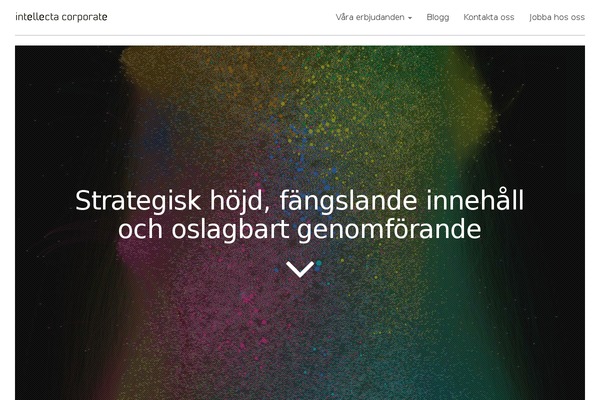Viewport: 600px width, 400px height.
Task: Click the caret beside Våra erbjudanden
Action: pos(410,18)
